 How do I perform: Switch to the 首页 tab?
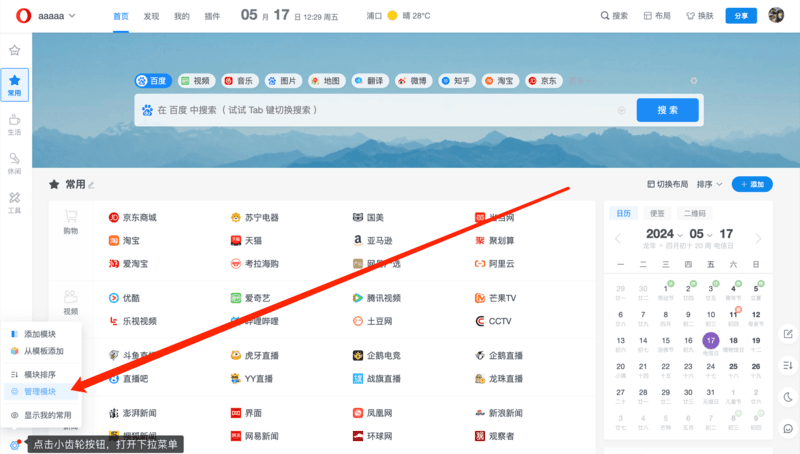coord(121,16)
